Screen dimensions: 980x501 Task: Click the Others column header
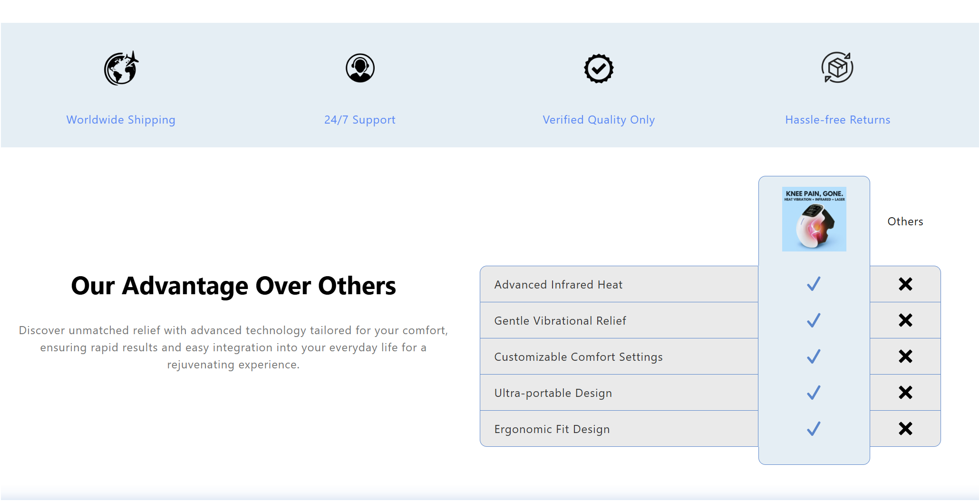click(x=905, y=222)
